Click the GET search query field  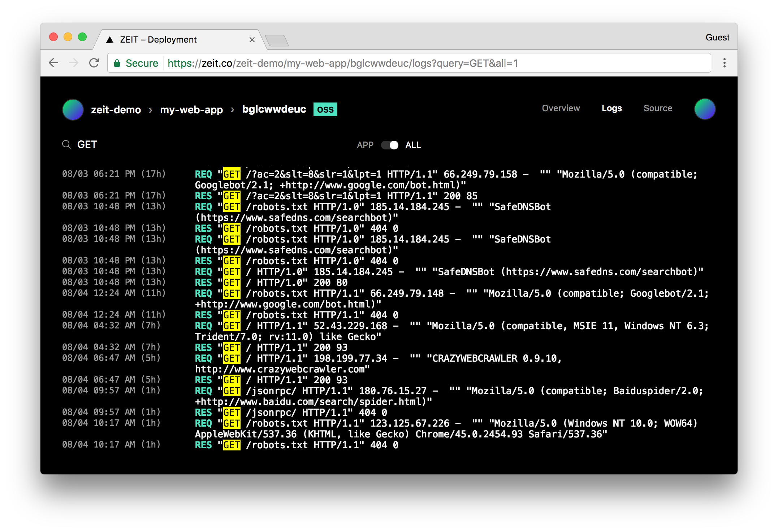(x=87, y=145)
